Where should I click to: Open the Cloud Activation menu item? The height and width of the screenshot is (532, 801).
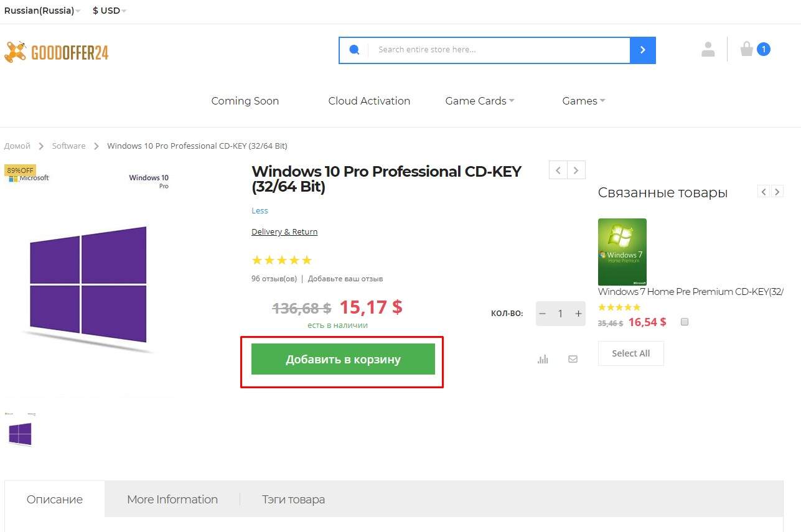(x=369, y=101)
